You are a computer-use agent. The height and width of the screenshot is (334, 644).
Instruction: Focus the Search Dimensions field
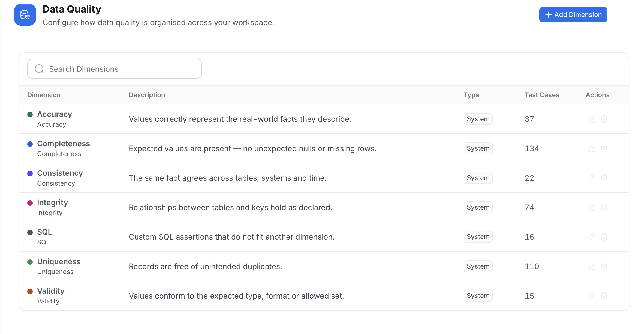[x=115, y=69]
